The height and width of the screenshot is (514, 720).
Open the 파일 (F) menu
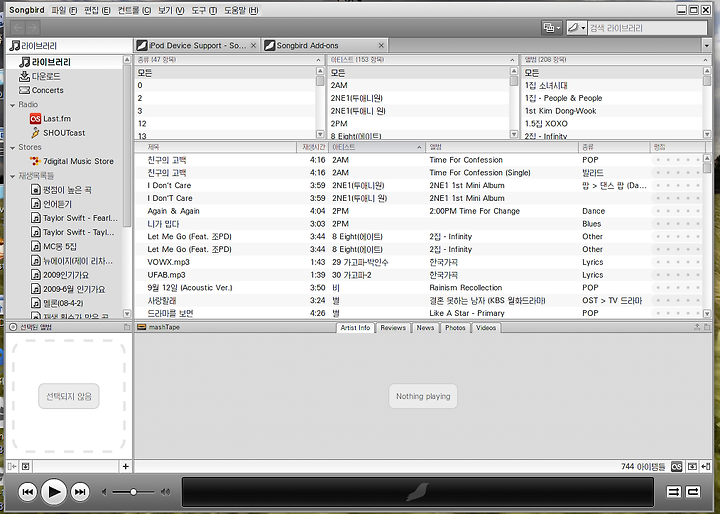click(x=64, y=10)
